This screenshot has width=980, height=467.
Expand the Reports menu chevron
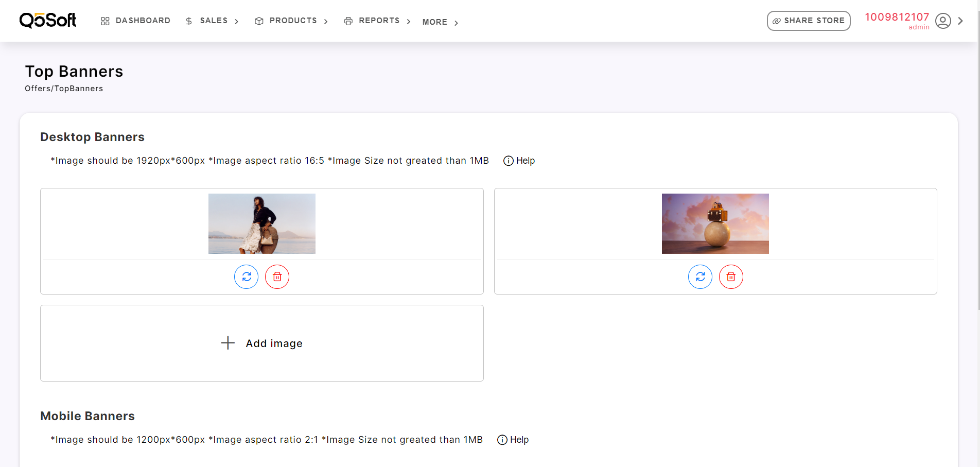point(409,22)
